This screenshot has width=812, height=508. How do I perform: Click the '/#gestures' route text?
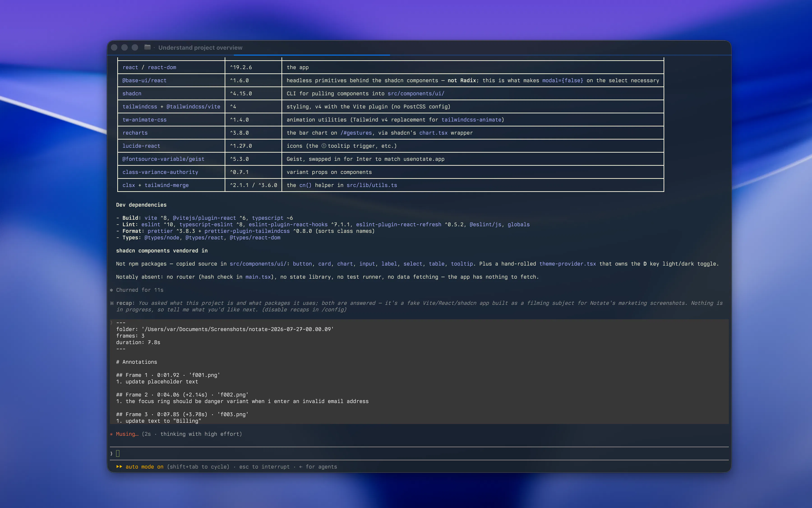coord(356,133)
